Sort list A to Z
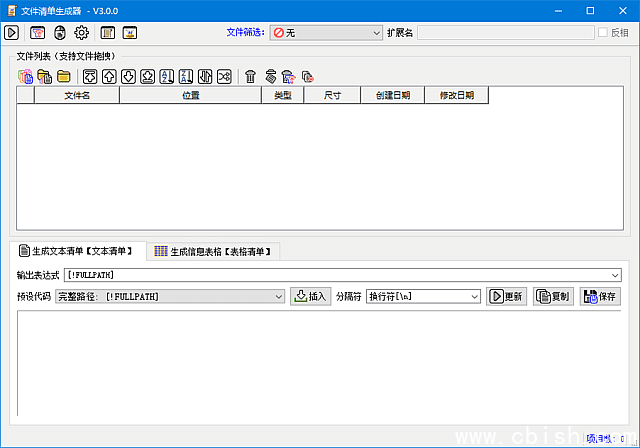Image resolution: width=640 pixels, height=448 pixels. (x=167, y=76)
